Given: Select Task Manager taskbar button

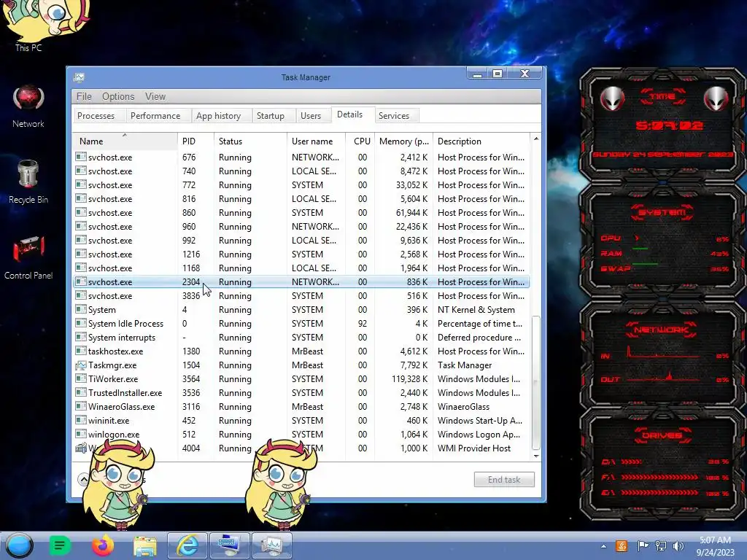Looking at the screenshot, I should (x=271, y=545).
